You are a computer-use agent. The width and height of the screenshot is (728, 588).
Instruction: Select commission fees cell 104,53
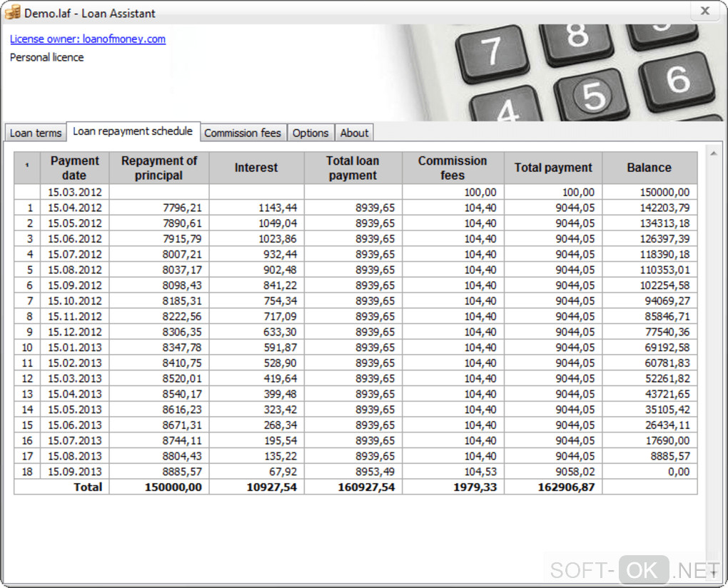click(453, 472)
